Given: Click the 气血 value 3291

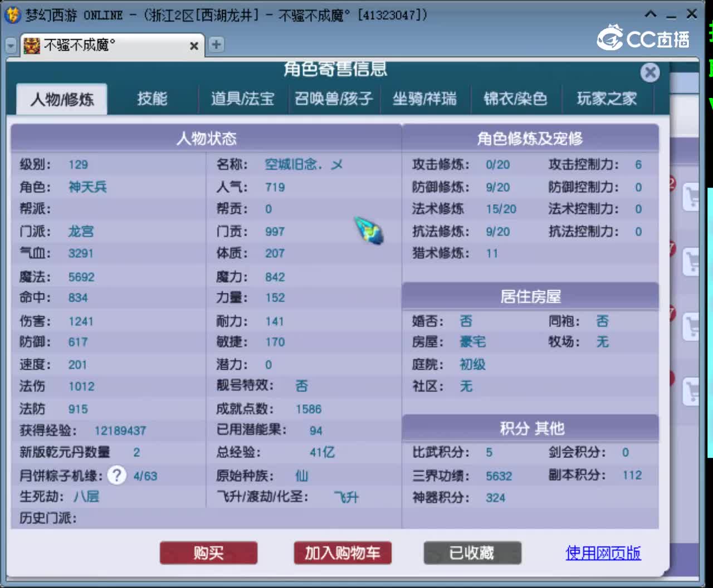Looking at the screenshot, I should [81, 253].
